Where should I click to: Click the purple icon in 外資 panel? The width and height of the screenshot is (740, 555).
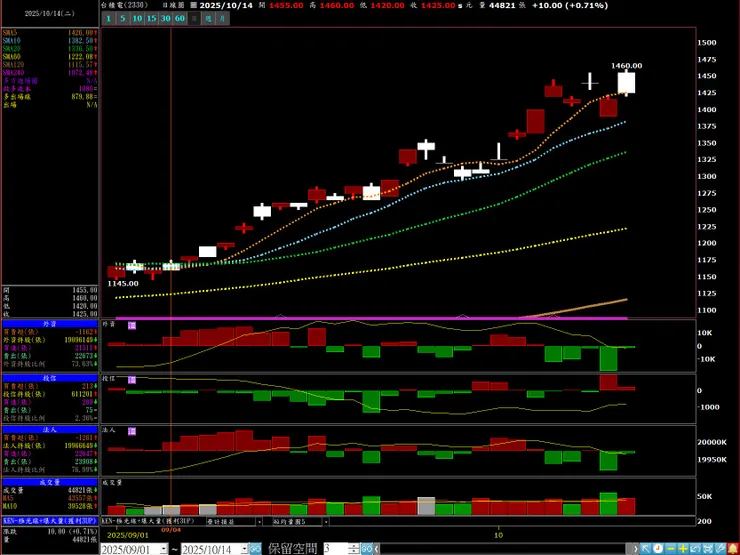[x=132, y=326]
